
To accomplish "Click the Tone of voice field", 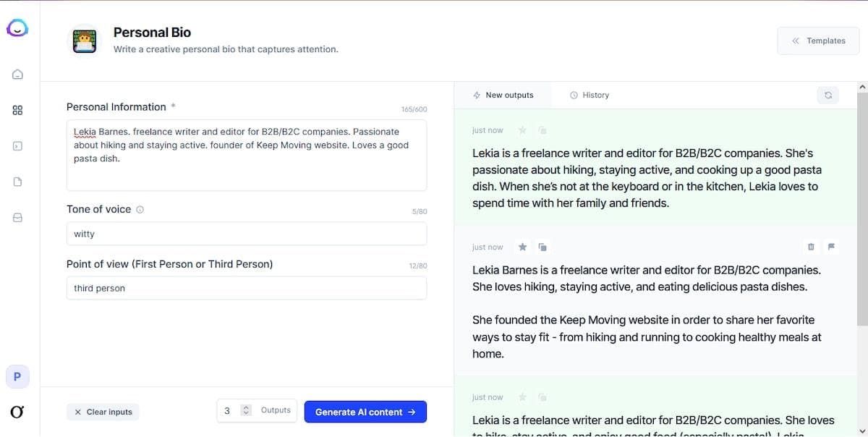I will (246, 234).
